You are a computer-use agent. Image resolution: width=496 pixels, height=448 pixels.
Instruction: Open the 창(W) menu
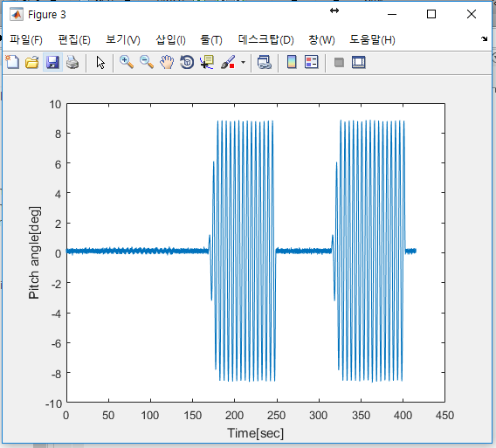point(321,40)
